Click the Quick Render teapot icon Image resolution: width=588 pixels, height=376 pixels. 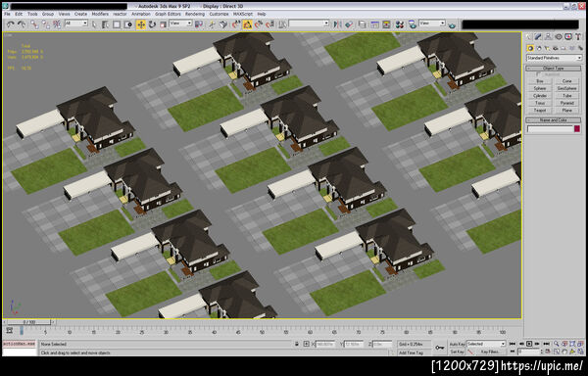click(x=452, y=25)
